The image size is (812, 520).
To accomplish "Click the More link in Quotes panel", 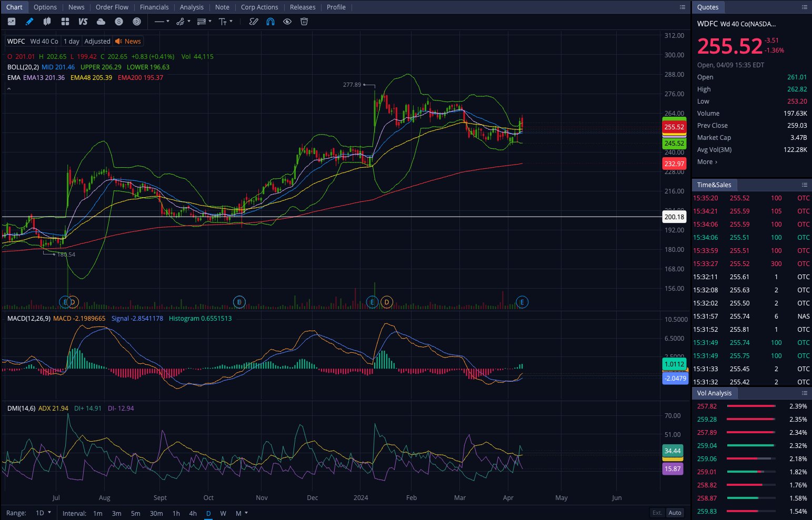I will [x=707, y=162].
